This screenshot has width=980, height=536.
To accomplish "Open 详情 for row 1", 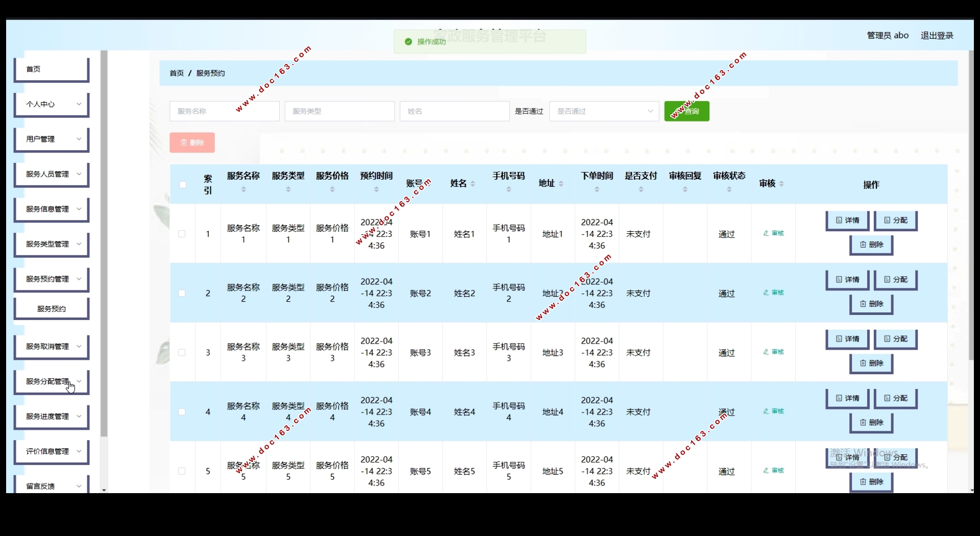I will (847, 221).
